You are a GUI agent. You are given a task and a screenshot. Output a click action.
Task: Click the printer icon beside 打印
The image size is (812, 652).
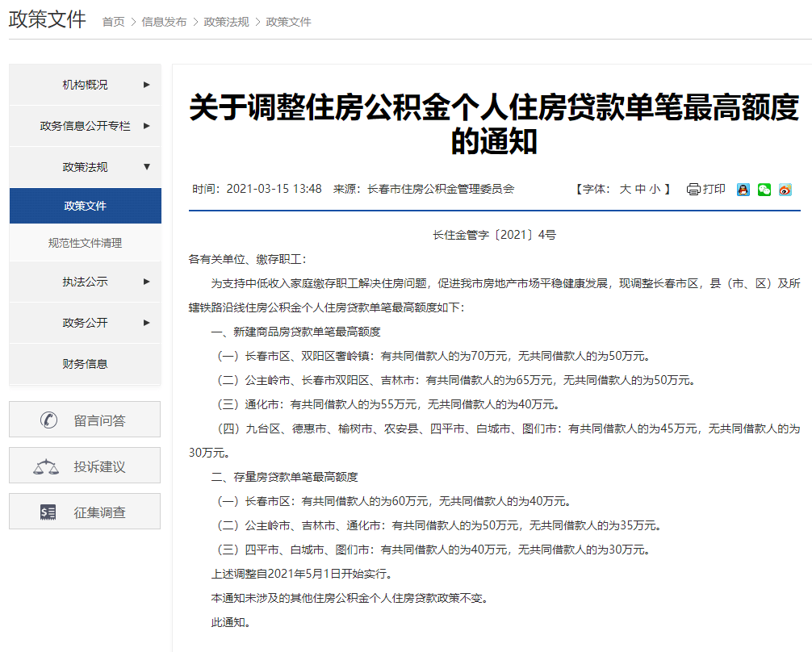693,190
